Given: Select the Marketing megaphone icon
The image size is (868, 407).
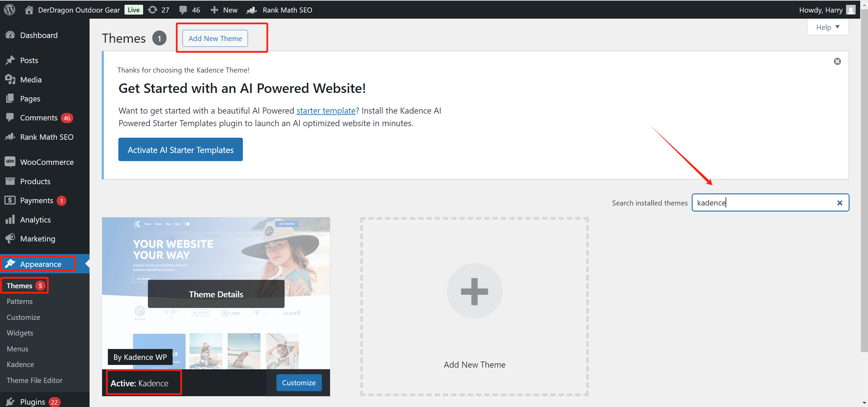Looking at the screenshot, I should pyautogui.click(x=10, y=238).
